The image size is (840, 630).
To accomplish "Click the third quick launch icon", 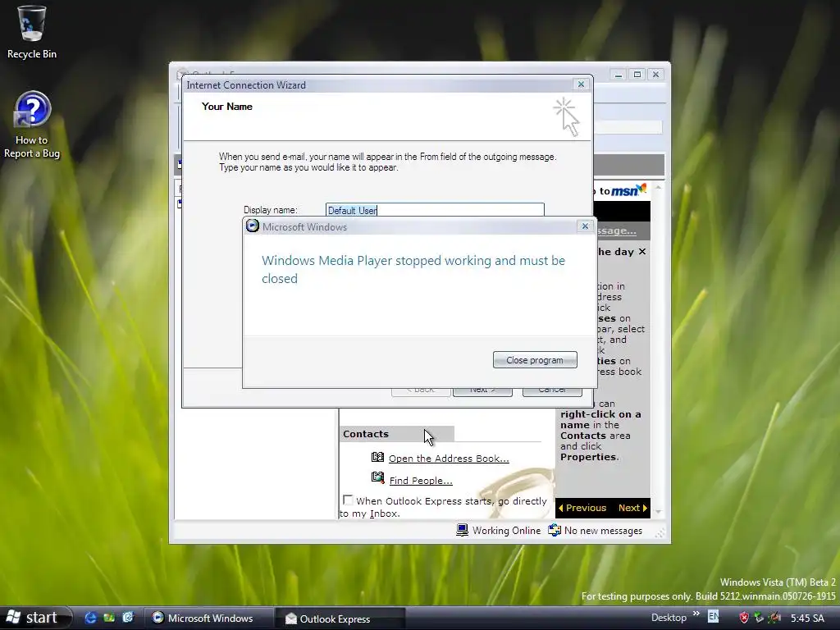I will point(127,618).
